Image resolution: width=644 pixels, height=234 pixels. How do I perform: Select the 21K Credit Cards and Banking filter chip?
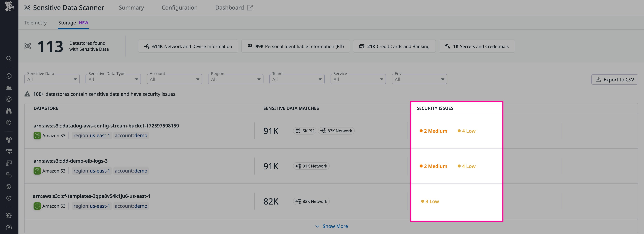click(x=394, y=46)
